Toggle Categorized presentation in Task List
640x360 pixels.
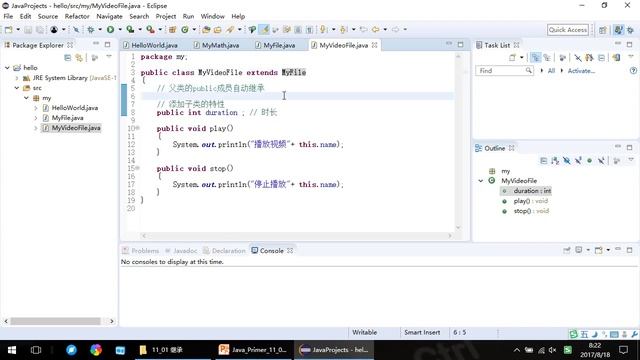coord(535,58)
